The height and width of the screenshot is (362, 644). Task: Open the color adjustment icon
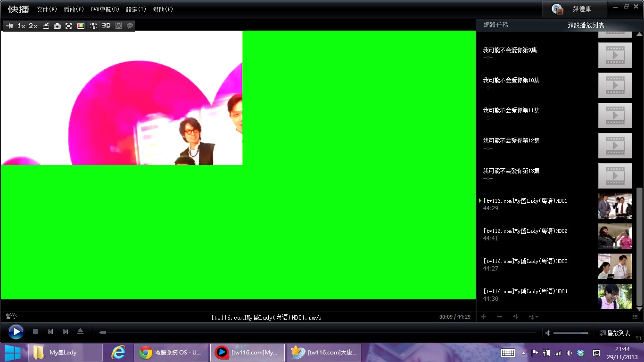click(81, 26)
